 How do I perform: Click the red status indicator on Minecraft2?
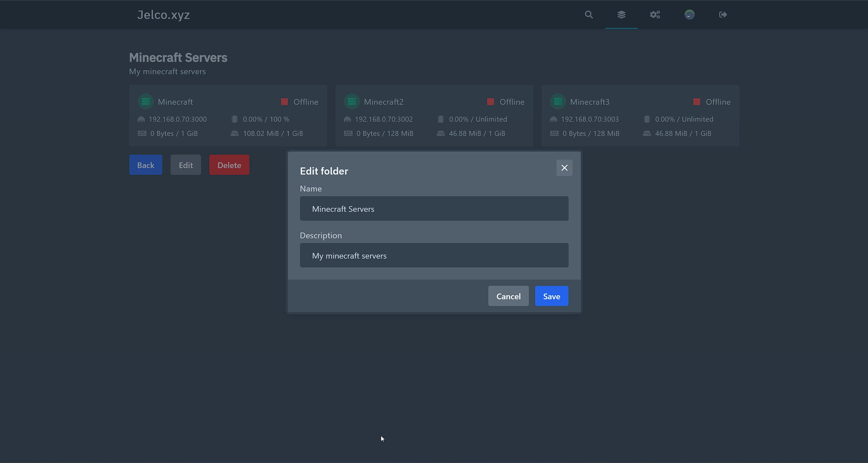tap(491, 102)
